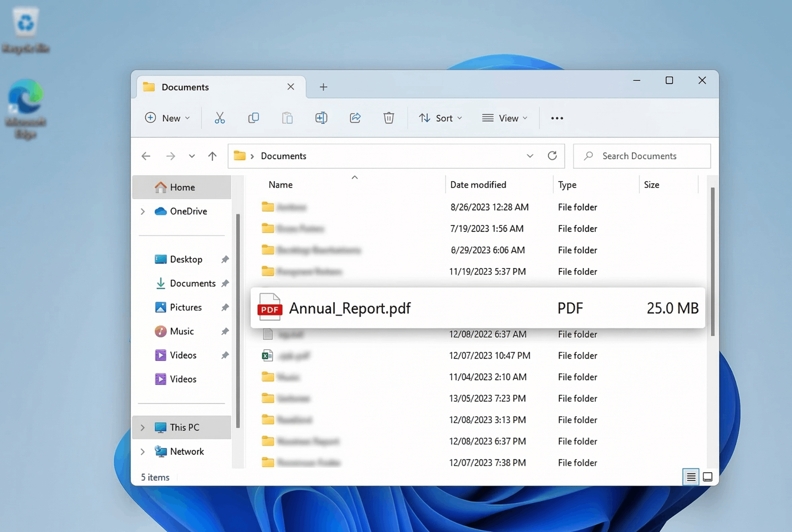The image size is (792, 532).
Task: Switch to large thumbnails view
Action: coord(708,477)
